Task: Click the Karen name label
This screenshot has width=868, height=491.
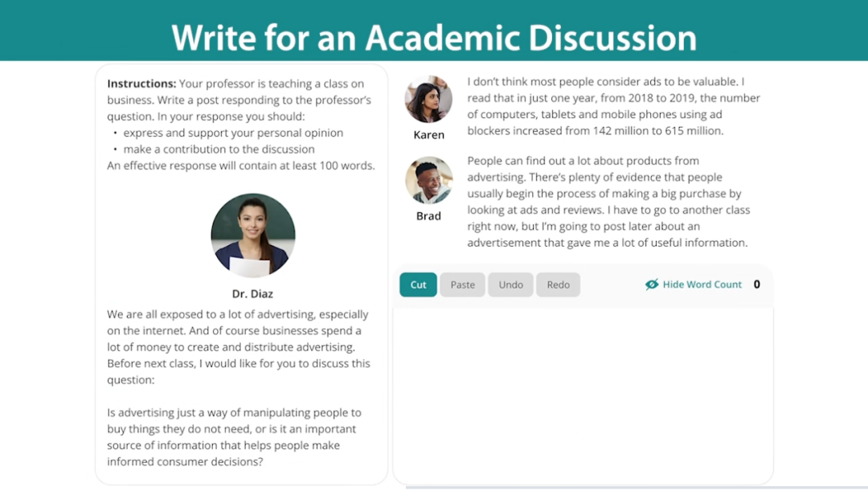Action: pos(428,135)
